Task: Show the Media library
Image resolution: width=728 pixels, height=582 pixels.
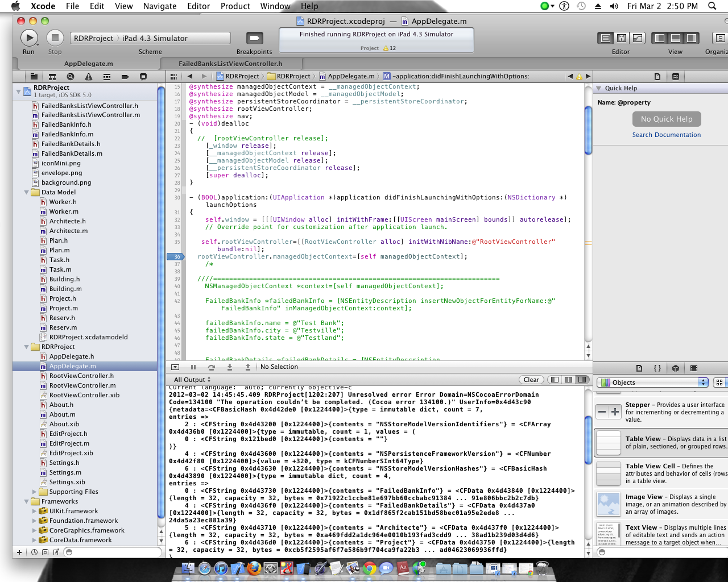Action: [x=694, y=368]
